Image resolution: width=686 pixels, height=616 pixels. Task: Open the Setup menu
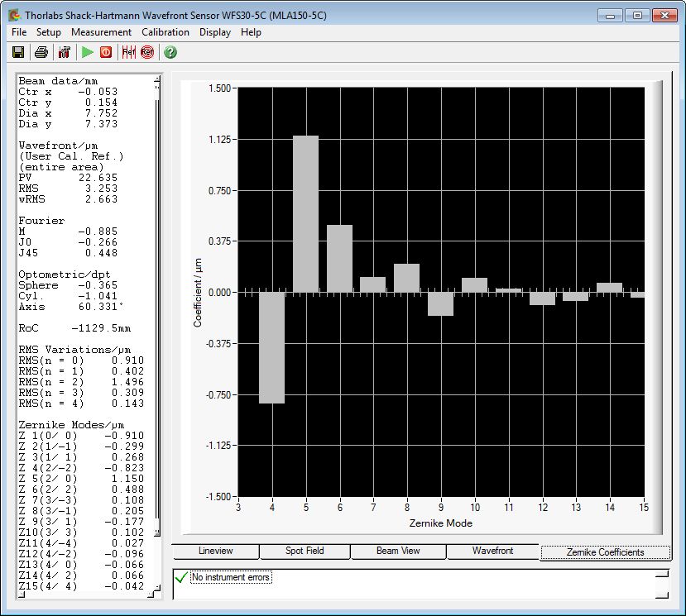tap(49, 32)
